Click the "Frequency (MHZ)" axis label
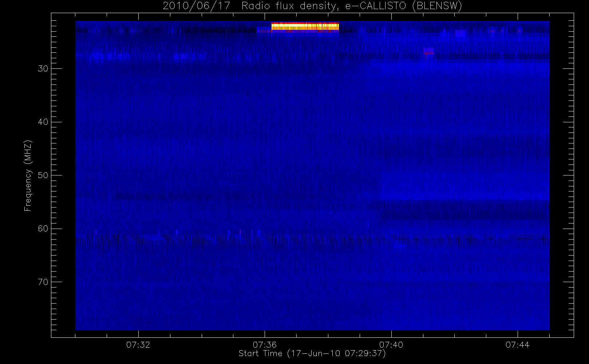Screen dimensions: 589x364 (x=28, y=175)
